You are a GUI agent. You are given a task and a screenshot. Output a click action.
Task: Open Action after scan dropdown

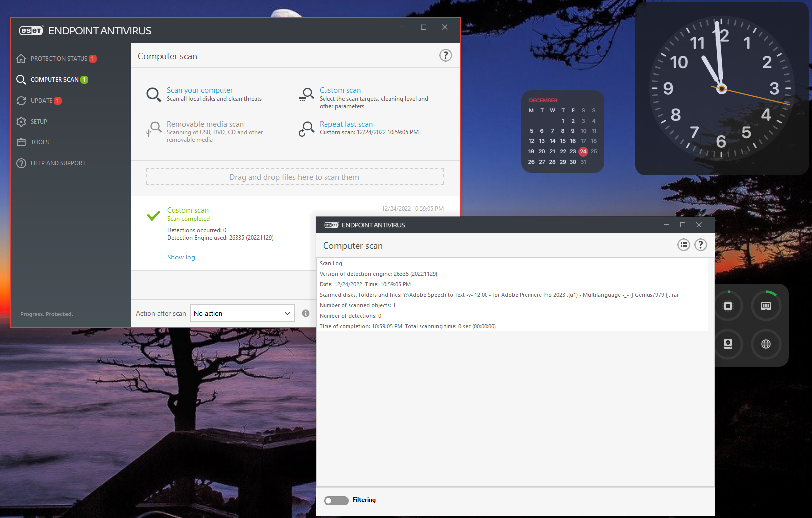pyautogui.click(x=243, y=313)
